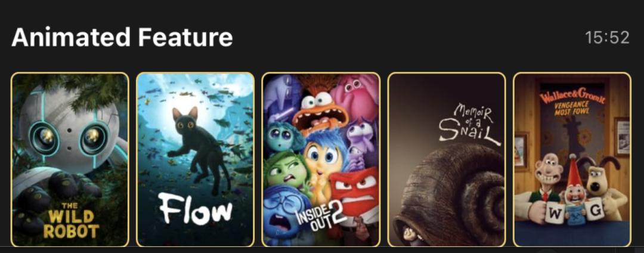Click the white Flow title lettering
Image resolution: width=644 pixels, height=253 pixels.
pos(196,209)
